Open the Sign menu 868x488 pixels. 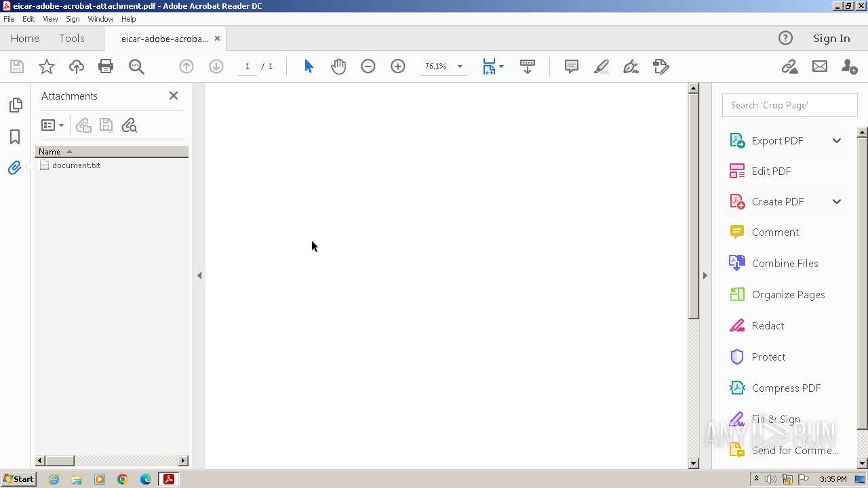[x=73, y=19]
